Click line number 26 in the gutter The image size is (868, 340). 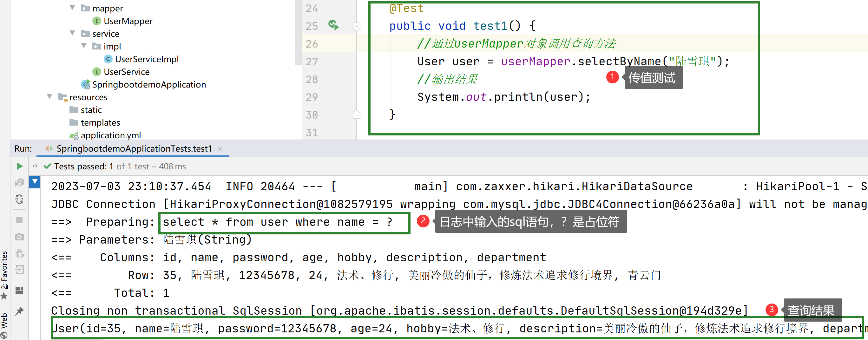(312, 44)
